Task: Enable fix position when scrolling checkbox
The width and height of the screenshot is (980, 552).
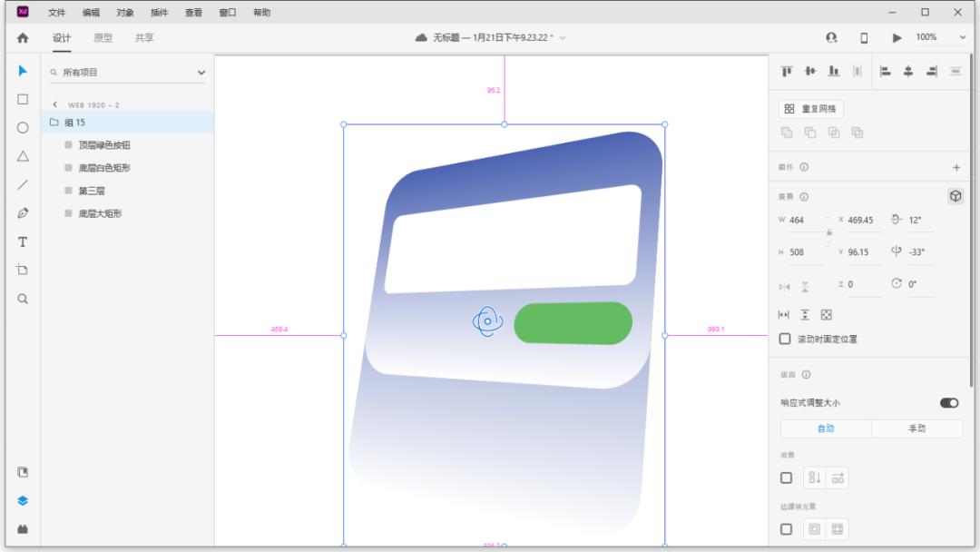Action: 786,339
